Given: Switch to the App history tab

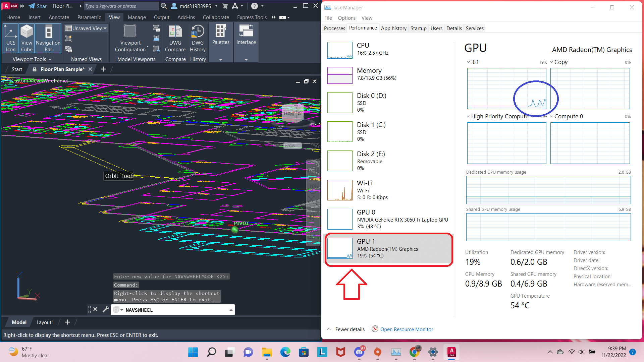Looking at the screenshot, I should [x=394, y=28].
